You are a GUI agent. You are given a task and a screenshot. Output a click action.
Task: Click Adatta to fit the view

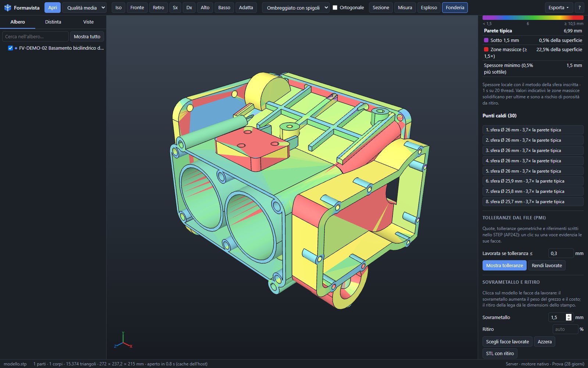[246, 8]
